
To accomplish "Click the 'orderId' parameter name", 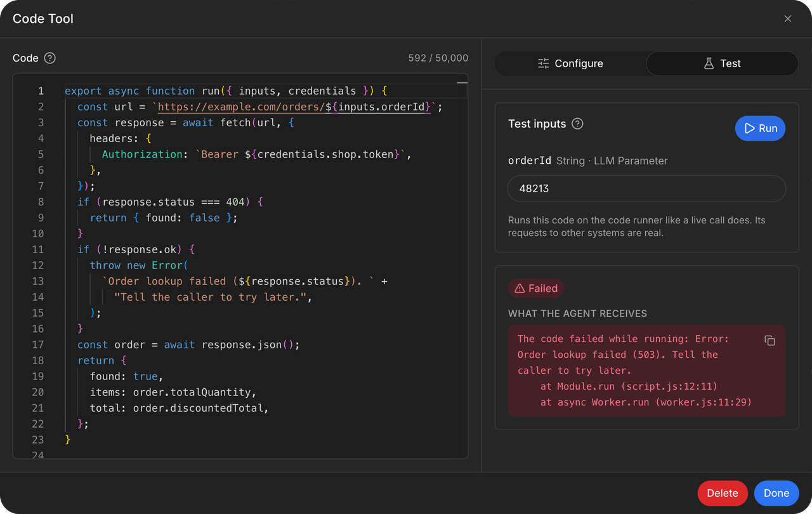I will coord(530,161).
